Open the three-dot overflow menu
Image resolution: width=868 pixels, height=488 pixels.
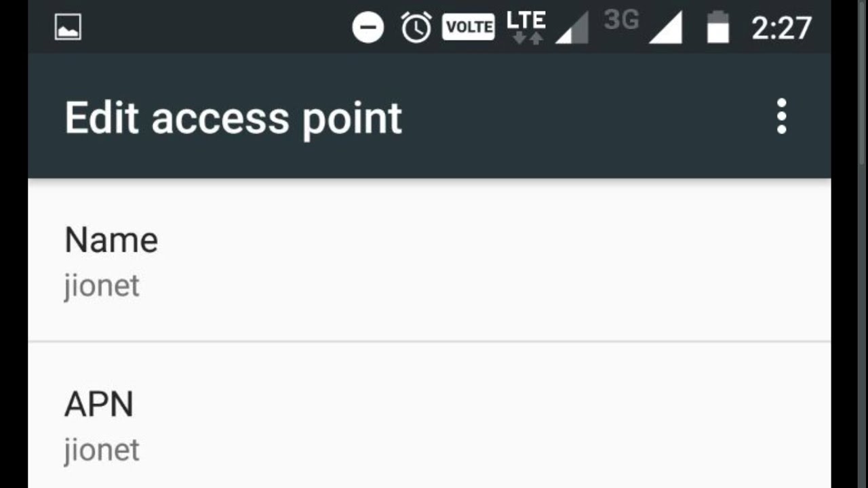(781, 117)
